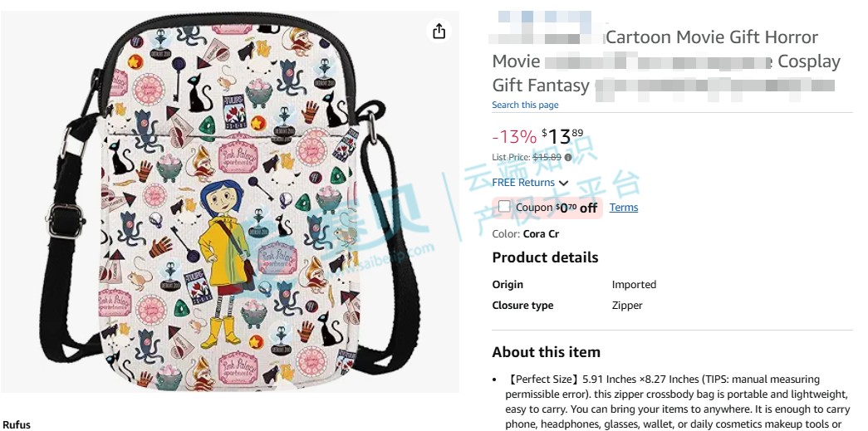Screen dimensions: 868x431
Task: Click the $13.89 sale price
Action: coord(562,136)
